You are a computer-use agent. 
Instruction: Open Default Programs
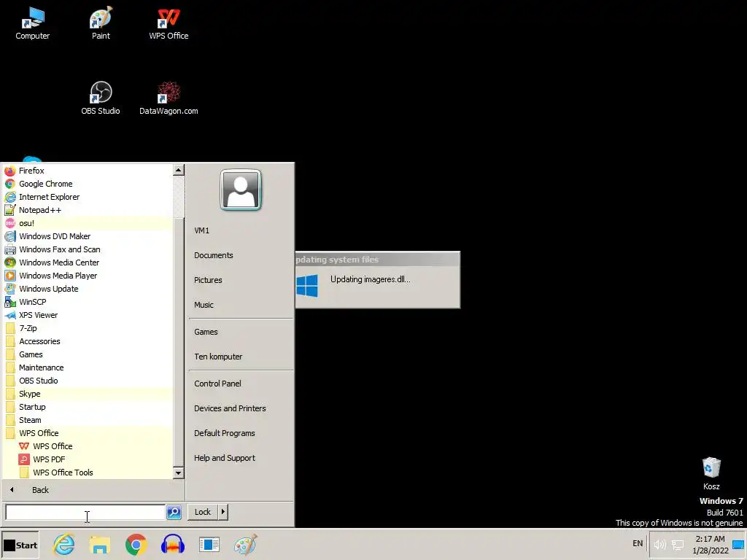[225, 433]
